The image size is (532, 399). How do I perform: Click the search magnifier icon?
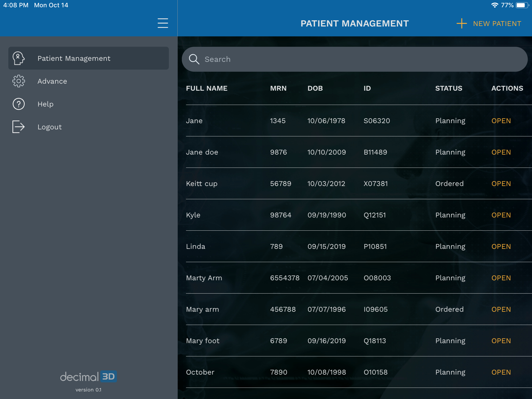(x=194, y=59)
